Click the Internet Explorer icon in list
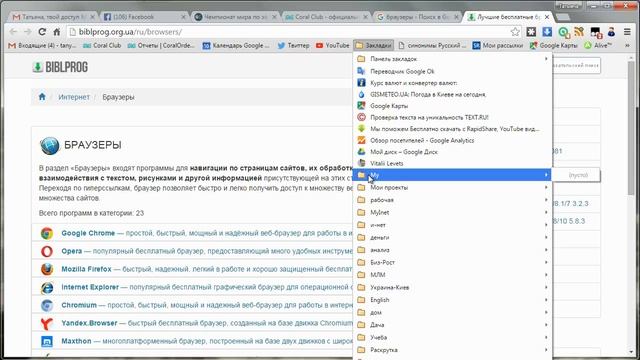Screen dimensions: 640x360 [x=47, y=287]
